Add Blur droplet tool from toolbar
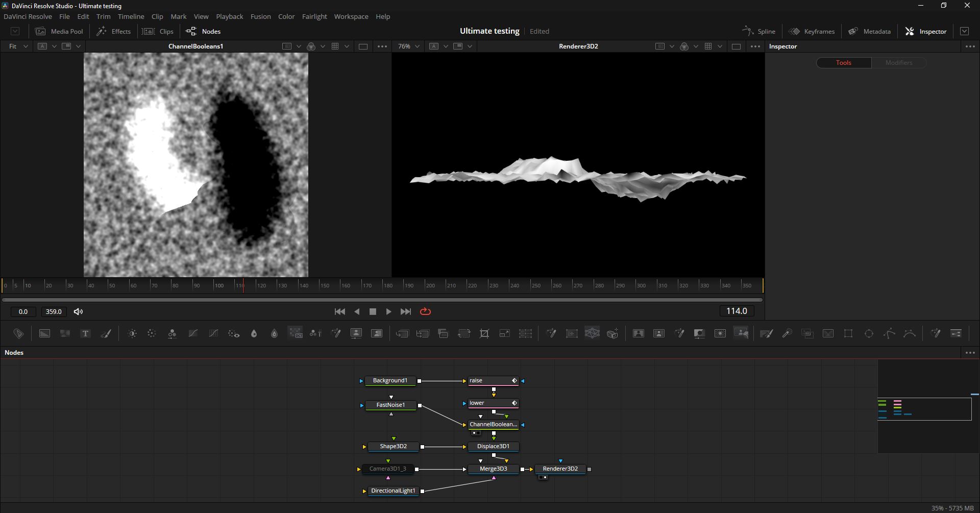Screen dimensions: 980x513 click(x=254, y=333)
